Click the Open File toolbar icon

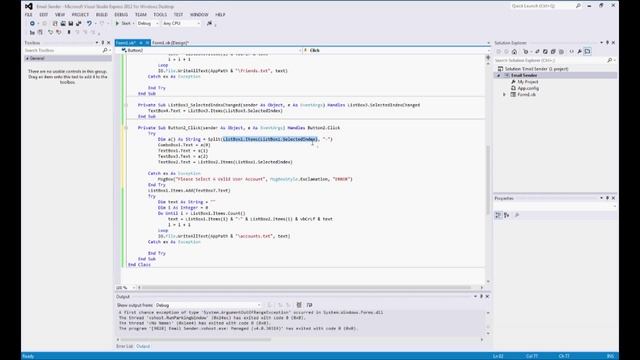point(63,24)
